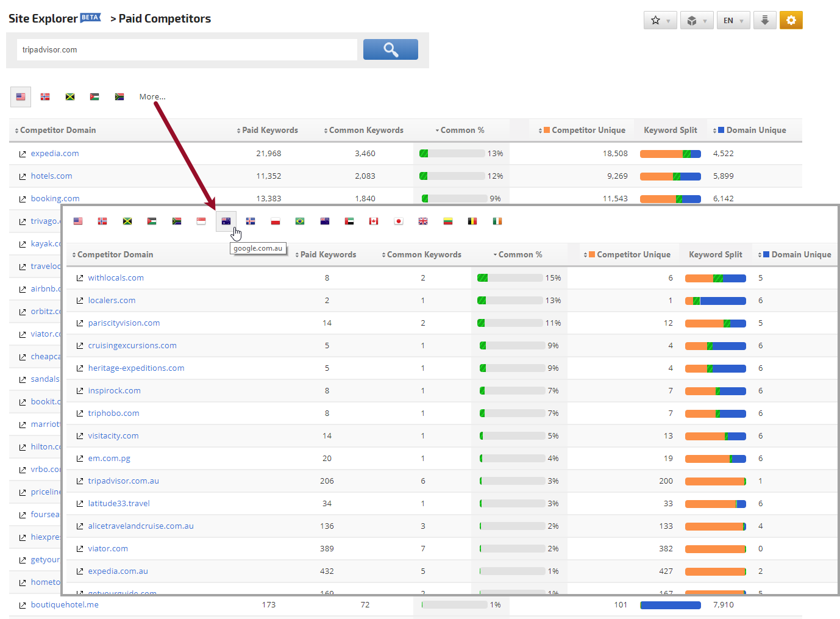Screen dimensions: 840x619
Task: Click the tripadvisor.com search input field
Action: tap(187, 50)
